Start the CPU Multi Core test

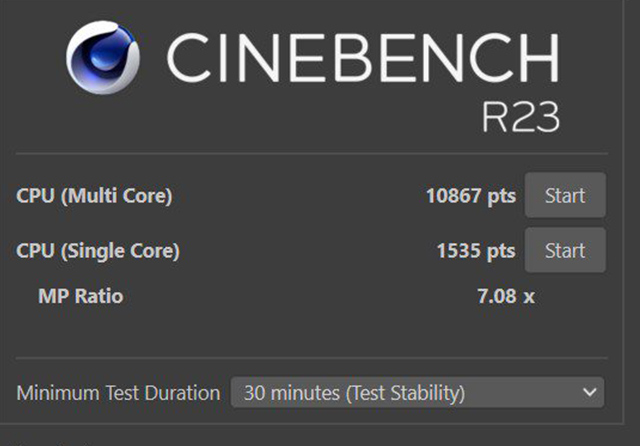pos(565,196)
